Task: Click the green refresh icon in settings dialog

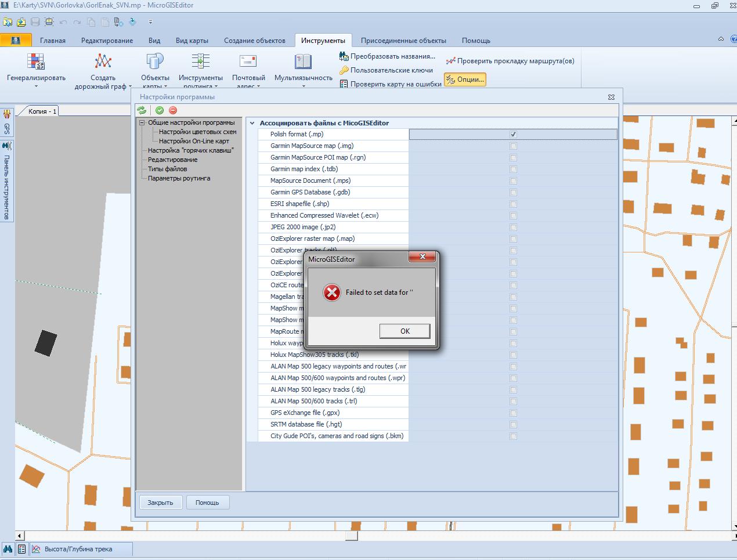Action: (x=142, y=110)
